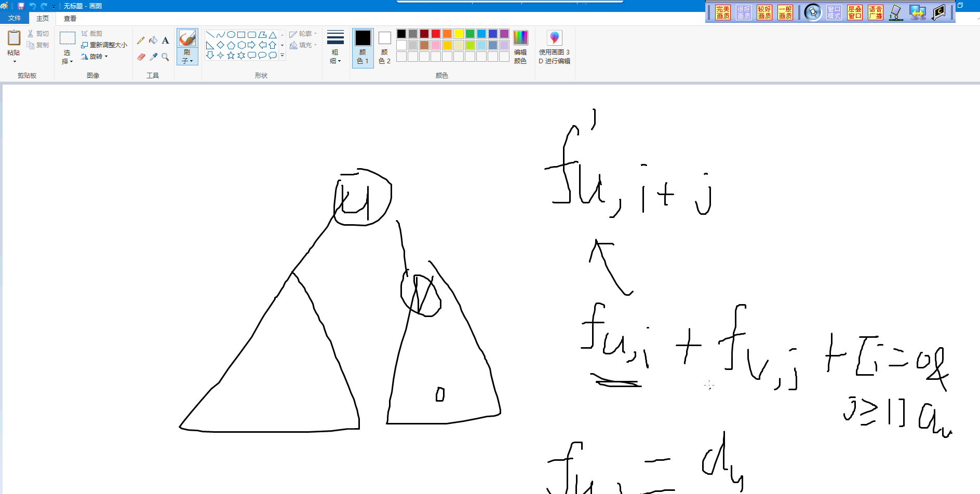This screenshot has width=980, height=494.
Task: Switch to the 查看 ribbon tab
Action: (x=70, y=18)
